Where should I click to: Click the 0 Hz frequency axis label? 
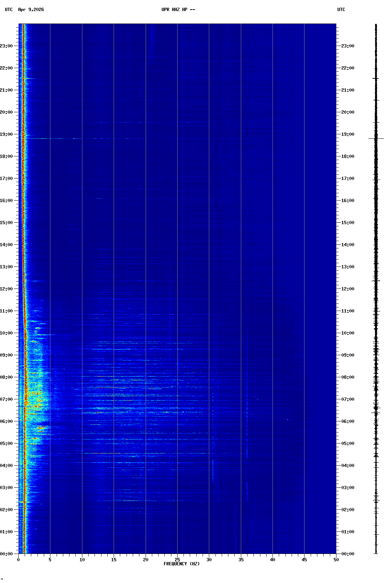pyautogui.click(x=18, y=560)
